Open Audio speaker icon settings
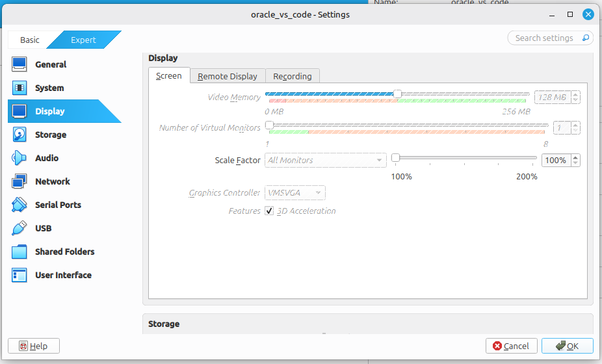This screenshot has width=602, height=364. 20,158
